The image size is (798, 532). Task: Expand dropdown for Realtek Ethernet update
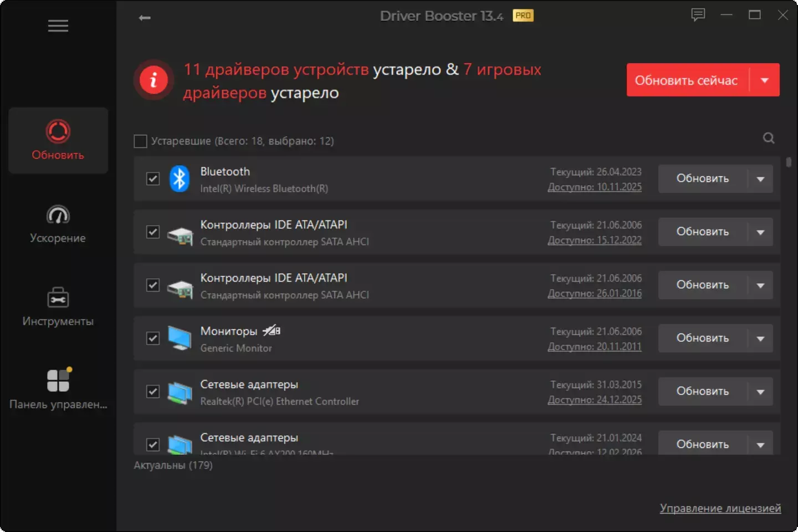(x=760, y=392)
